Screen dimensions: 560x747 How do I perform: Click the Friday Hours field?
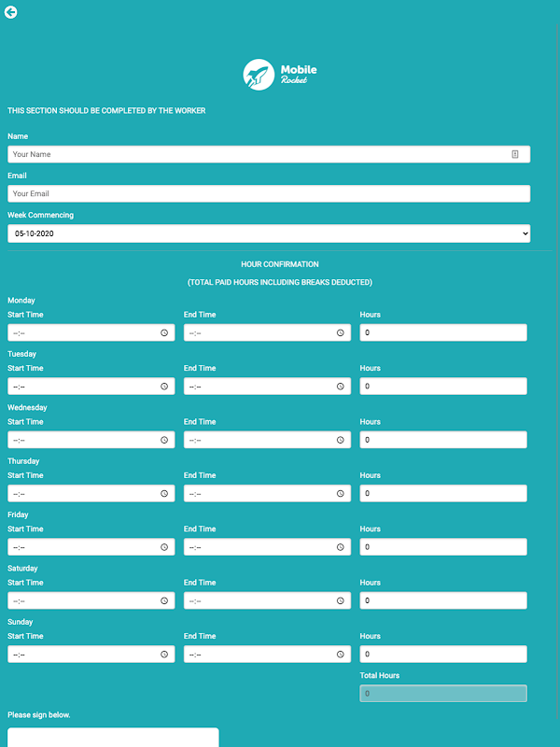pos(443,547)
